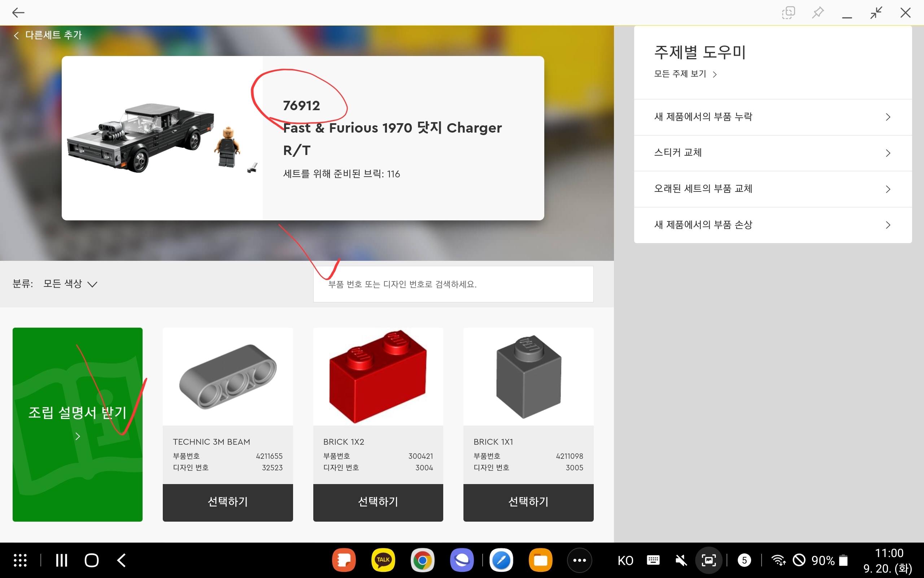Click the 세트를 위해 준비된 브릭: 116 text
The image size is (924, 578).
pos(341,174)
